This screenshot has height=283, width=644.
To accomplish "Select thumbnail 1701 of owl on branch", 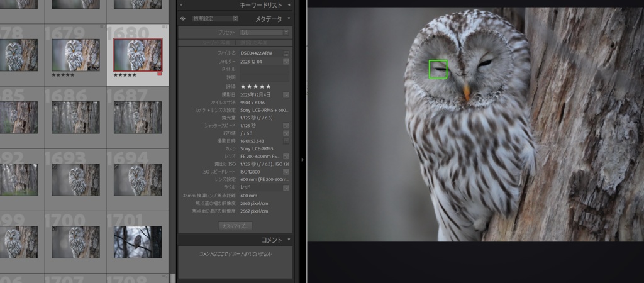I will 138,242.
